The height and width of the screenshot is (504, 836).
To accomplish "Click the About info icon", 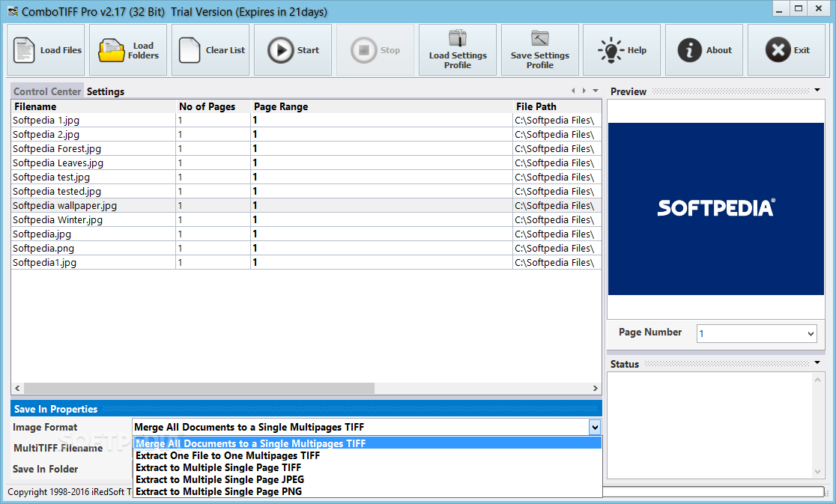I will (x=689, y=50).
